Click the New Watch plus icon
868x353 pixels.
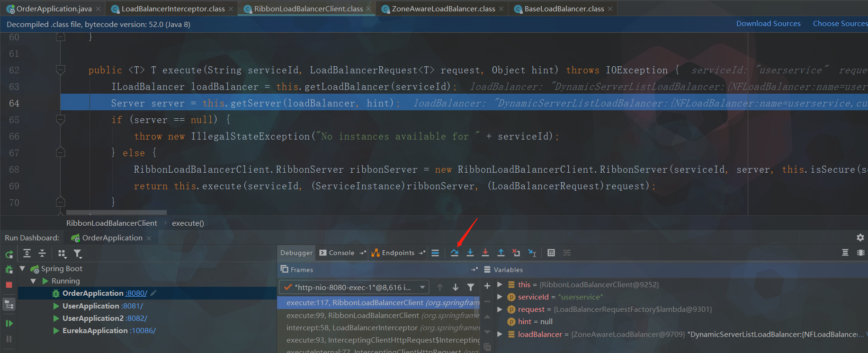point(487,286)
